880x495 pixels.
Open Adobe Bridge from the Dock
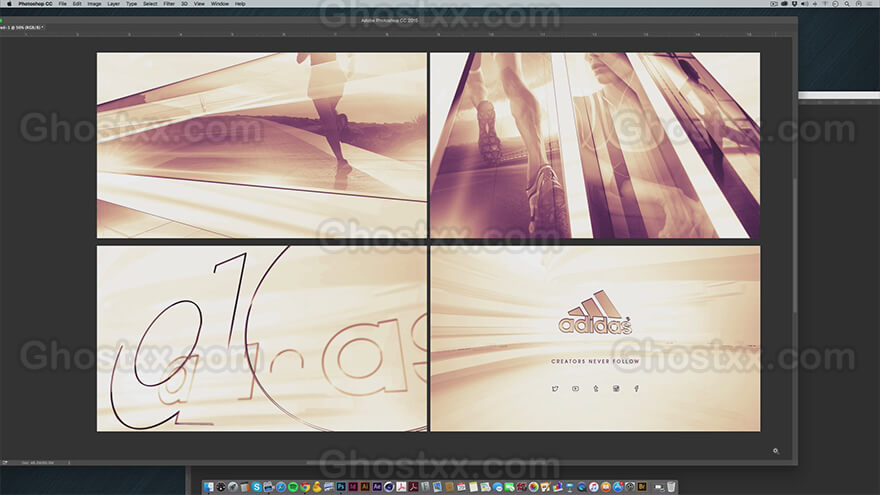(641, 487)
